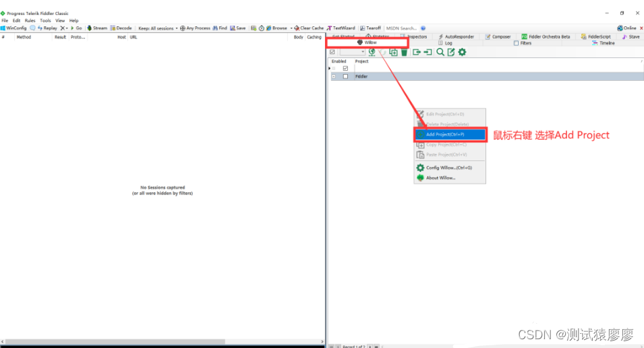Toggle the Enabled checkbox in first row
Viewport: 644px width, 348px height.
click(x=345, y=68)
